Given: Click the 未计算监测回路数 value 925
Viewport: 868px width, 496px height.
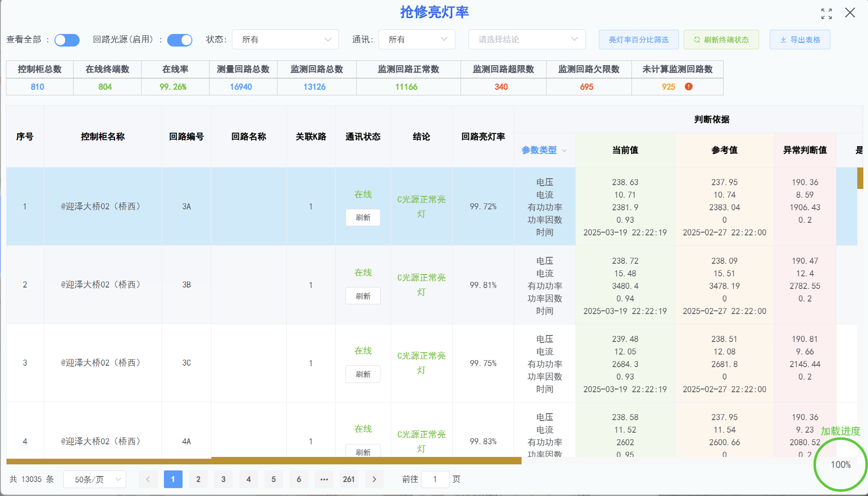Looking at the screenshot, I should point(668,87).
